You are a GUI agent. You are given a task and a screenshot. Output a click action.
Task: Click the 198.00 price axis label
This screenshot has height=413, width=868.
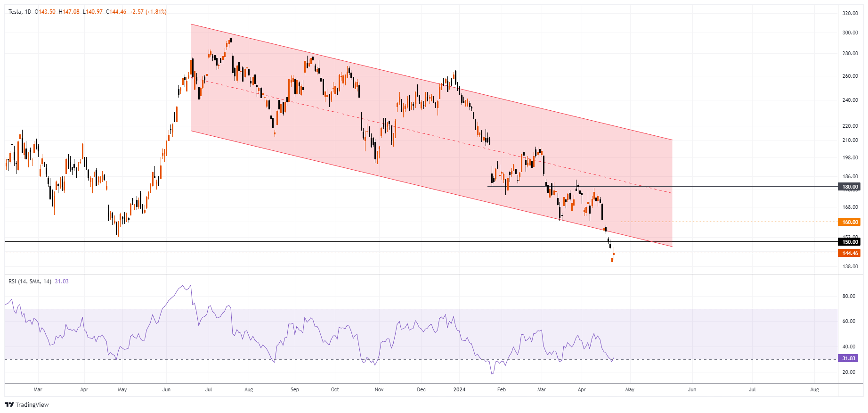(850, 157)
